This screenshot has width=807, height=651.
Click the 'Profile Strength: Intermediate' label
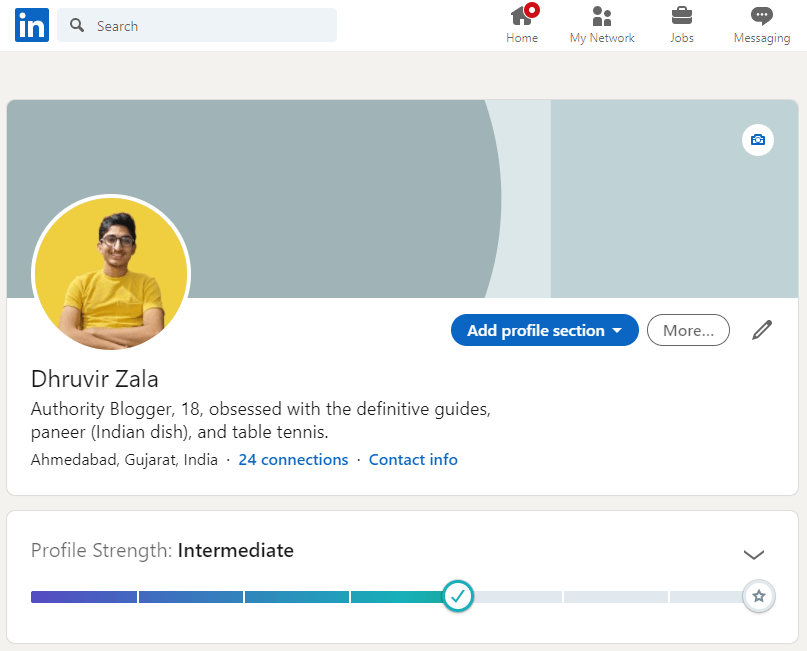point(162,551)
